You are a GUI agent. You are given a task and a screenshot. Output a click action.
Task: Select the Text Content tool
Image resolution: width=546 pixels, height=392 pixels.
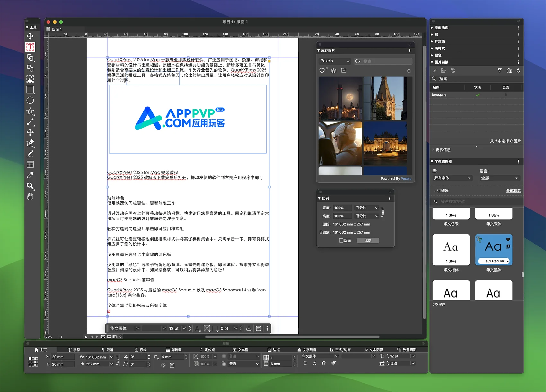(30, 47)
